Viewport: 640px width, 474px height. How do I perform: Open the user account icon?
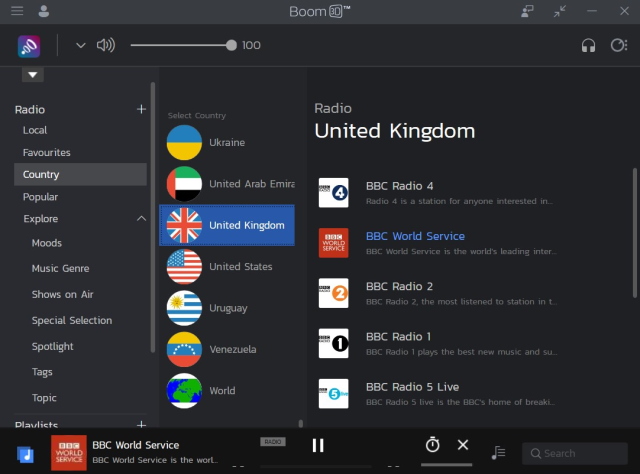coord(44,11)
